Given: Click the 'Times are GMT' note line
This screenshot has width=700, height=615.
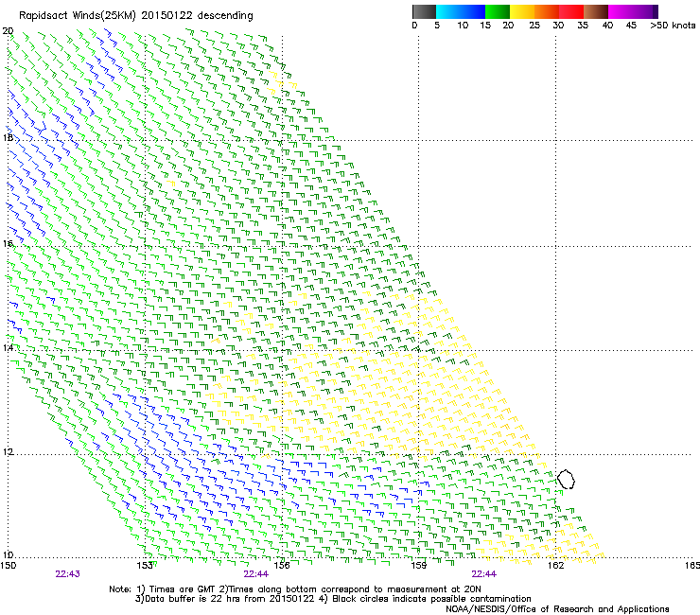Looking at the screenshot, I should (295, 589).
